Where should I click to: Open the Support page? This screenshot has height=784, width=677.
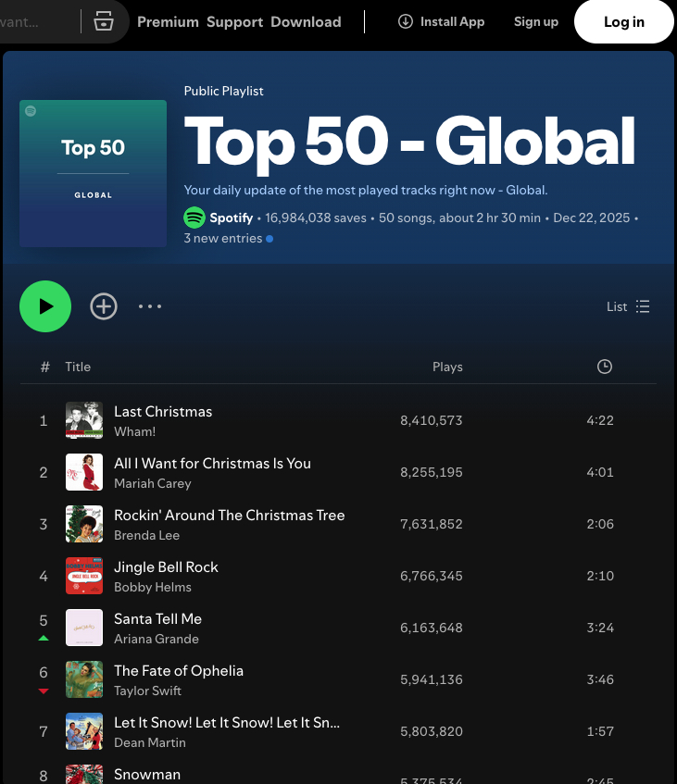click(234, 21)
